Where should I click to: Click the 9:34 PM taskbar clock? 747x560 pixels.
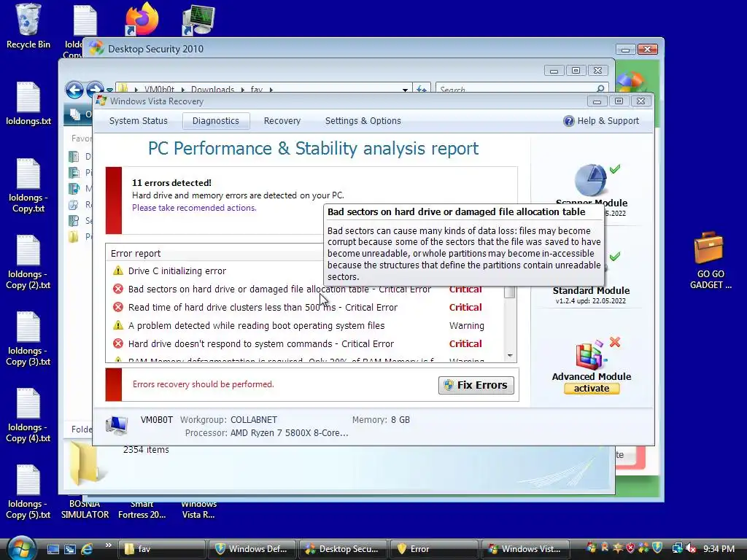719,549
